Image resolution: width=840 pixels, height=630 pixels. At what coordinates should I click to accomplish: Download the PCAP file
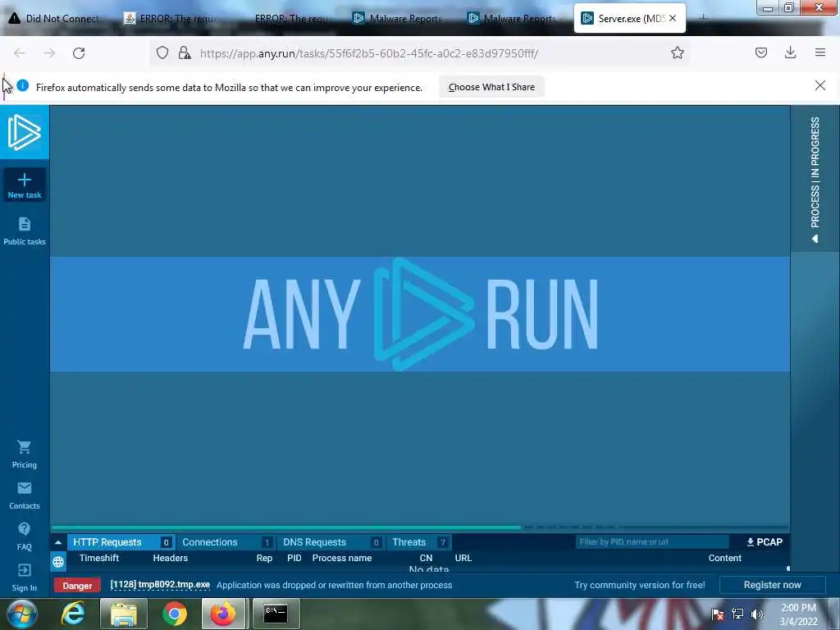tap(765, 542)
